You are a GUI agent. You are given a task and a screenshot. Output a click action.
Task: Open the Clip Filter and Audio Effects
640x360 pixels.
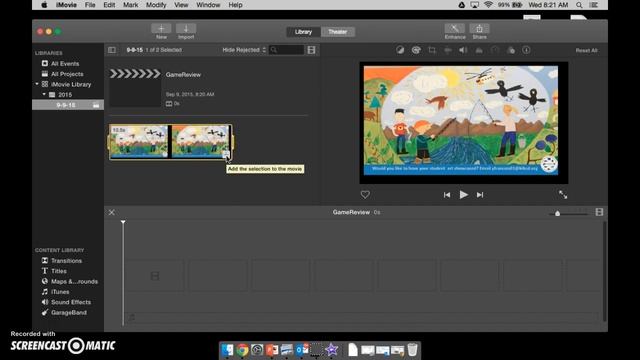(511, 50)
